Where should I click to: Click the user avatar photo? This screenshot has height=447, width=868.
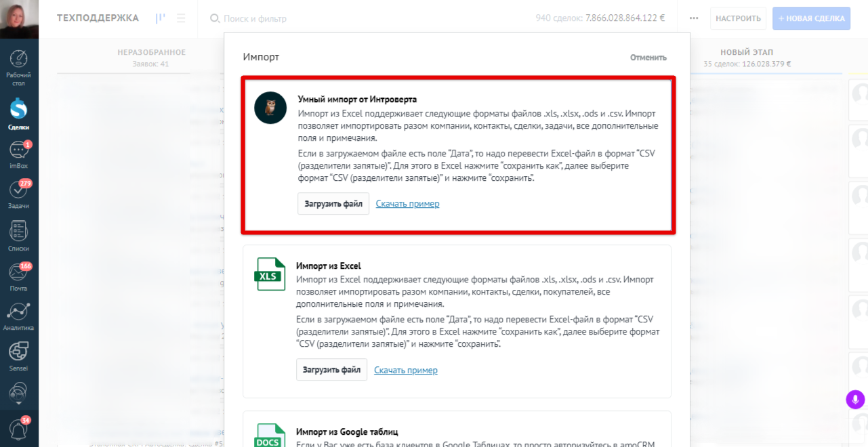(x=19, y=19)
